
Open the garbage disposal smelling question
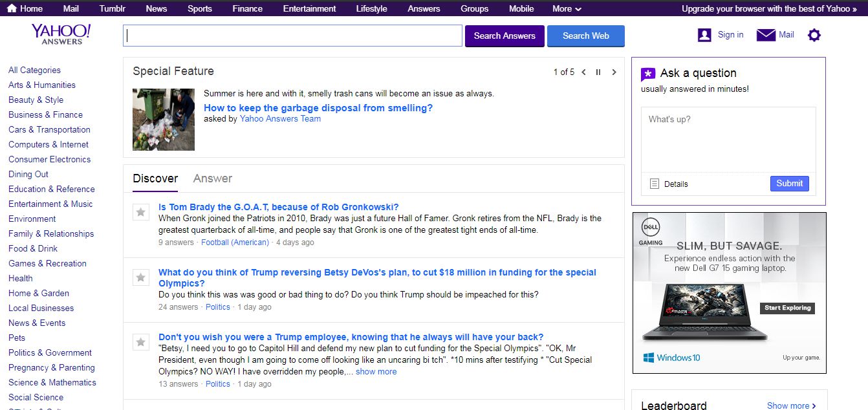[x=318, y=108]
